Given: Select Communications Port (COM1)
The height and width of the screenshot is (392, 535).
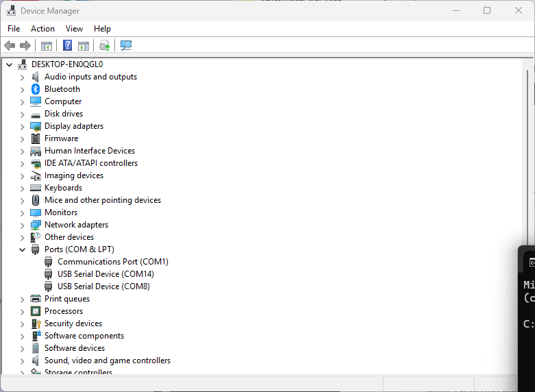Looking at the screenshot, I should coord(112,262).
